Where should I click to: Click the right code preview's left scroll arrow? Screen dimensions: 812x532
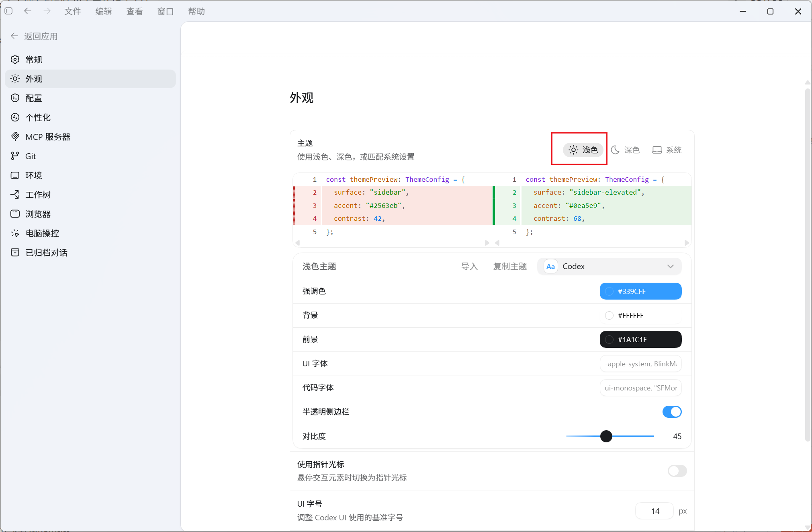pos(497,243)
